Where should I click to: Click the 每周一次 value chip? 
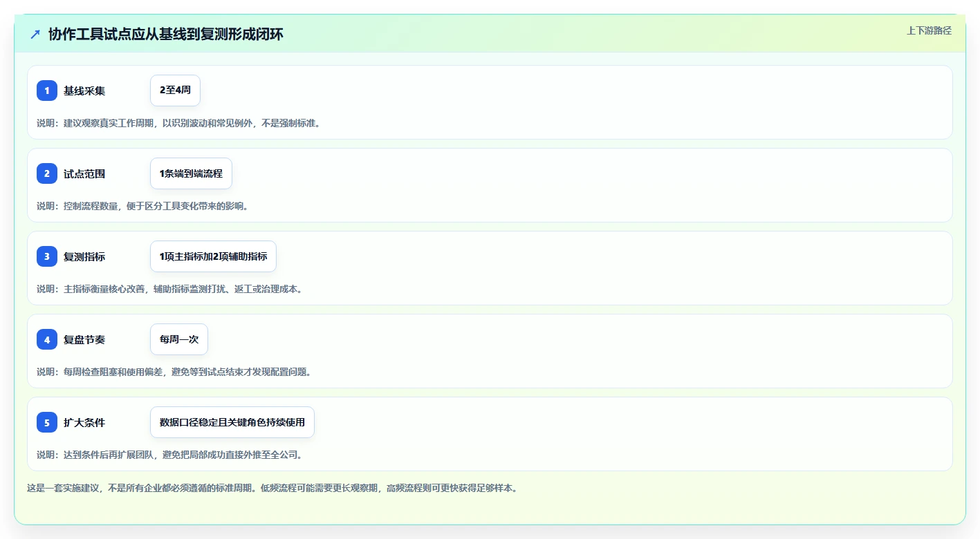[x=179, y=339]
